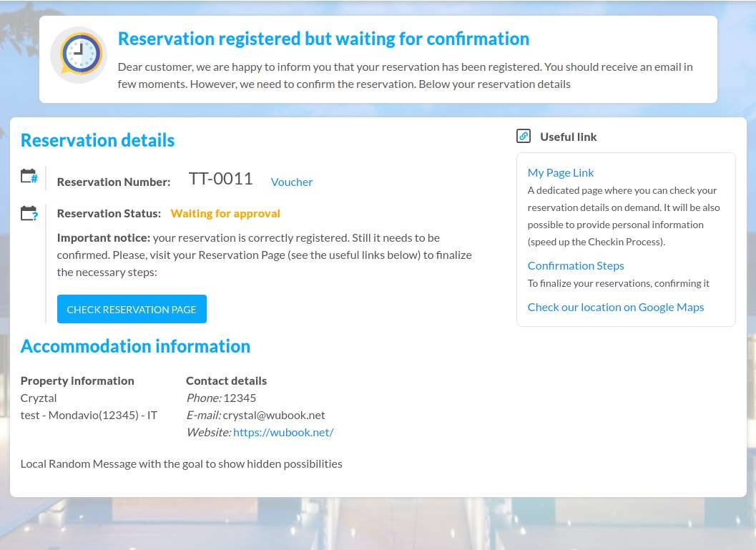Click the calendar question-mark icon beside Reservation Status

click(x=29, y=213)
